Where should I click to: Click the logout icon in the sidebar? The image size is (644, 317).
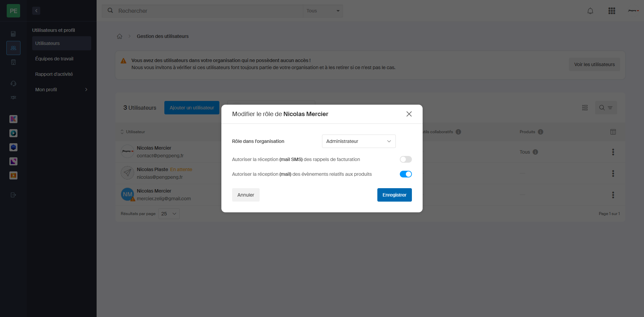[x=13, y=195]
